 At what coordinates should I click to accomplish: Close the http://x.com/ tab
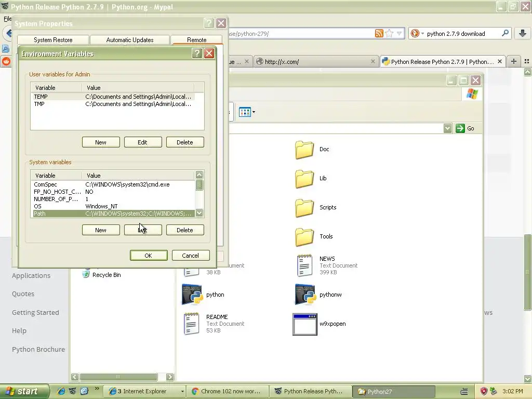373,61
